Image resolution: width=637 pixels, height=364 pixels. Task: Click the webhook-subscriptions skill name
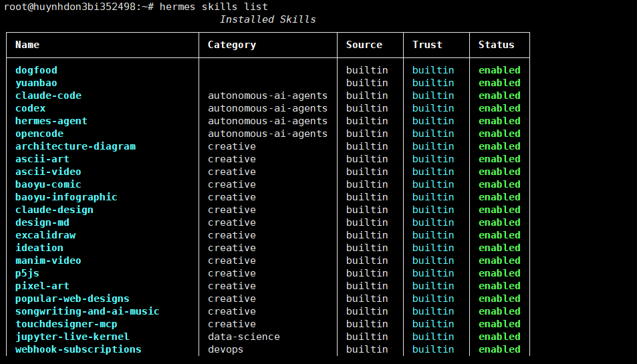pos(78,349)
